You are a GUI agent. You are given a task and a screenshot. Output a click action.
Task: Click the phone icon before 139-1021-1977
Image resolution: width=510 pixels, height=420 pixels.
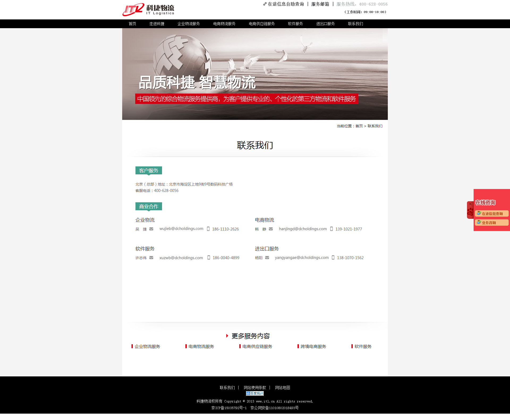331,229
